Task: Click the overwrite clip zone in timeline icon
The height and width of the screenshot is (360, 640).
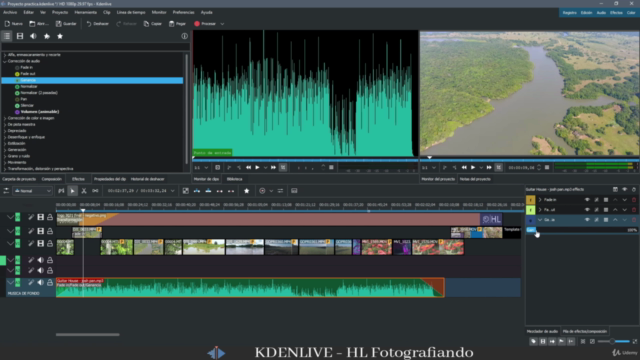Action: [208, 191]
